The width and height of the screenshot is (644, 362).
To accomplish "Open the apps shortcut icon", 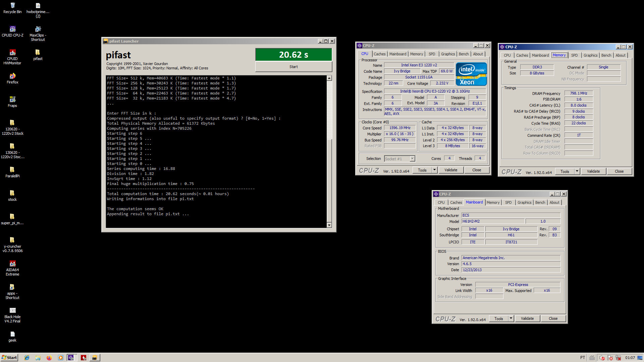I will (12, 292).
